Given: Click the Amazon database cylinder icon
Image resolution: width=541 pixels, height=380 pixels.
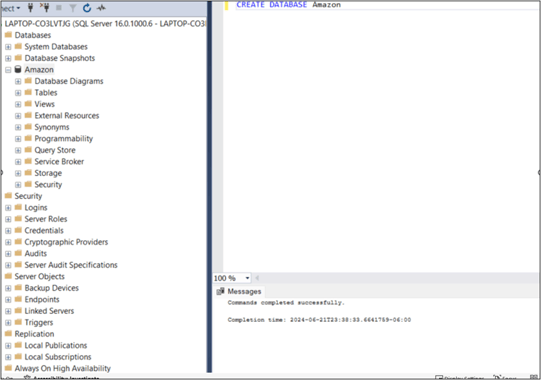Looking at the screenshot, I should [x=18, y=69].
